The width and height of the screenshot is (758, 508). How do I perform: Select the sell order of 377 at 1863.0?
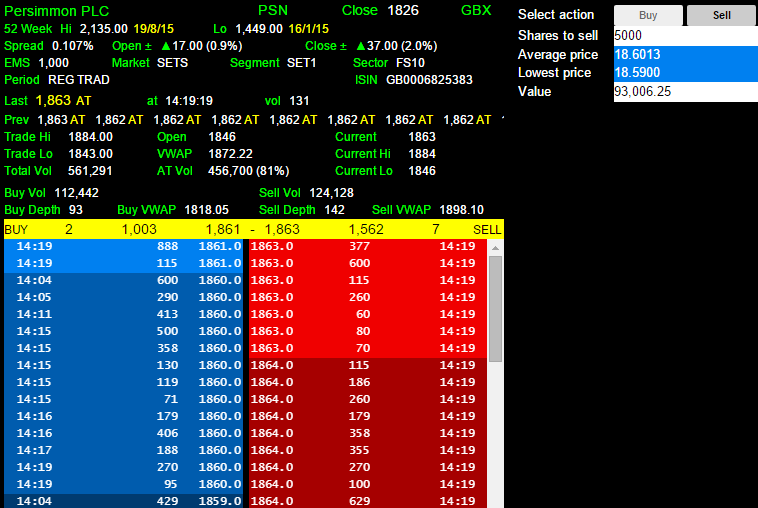coord(368,247)
